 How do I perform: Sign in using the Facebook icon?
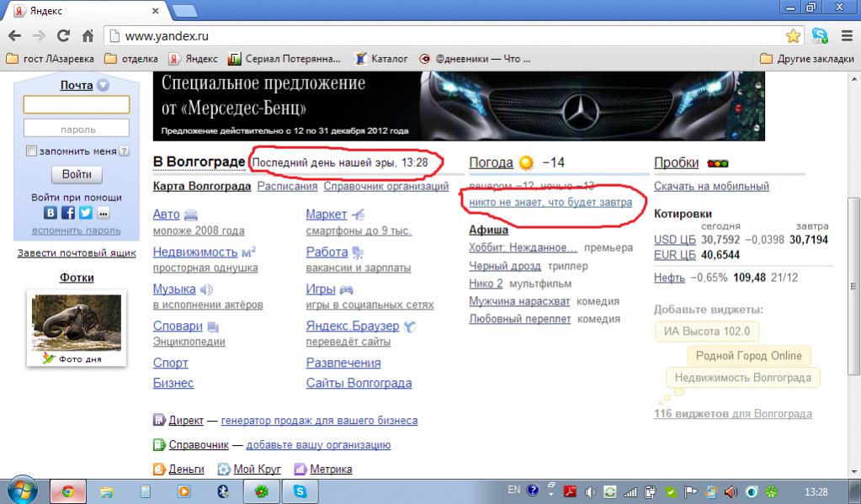point(68,213)
